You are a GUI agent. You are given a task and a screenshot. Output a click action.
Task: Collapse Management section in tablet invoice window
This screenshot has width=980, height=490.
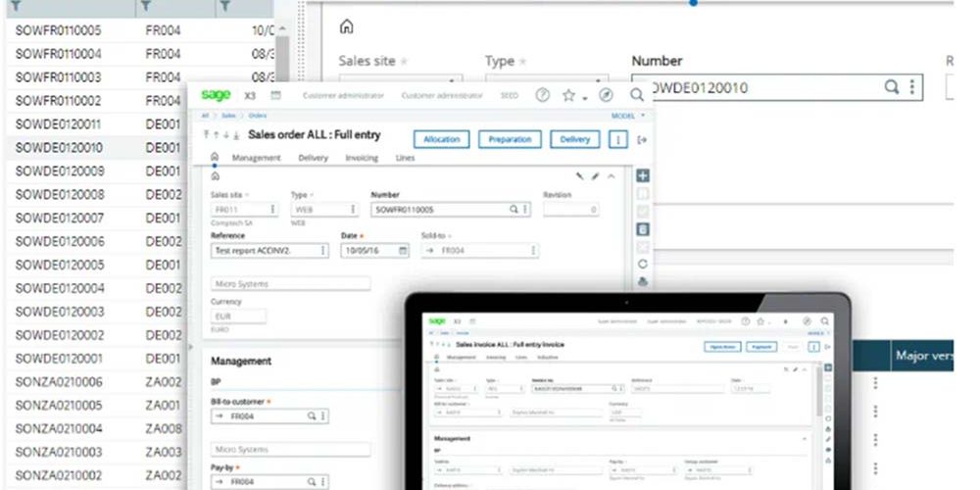pos(805,439)
